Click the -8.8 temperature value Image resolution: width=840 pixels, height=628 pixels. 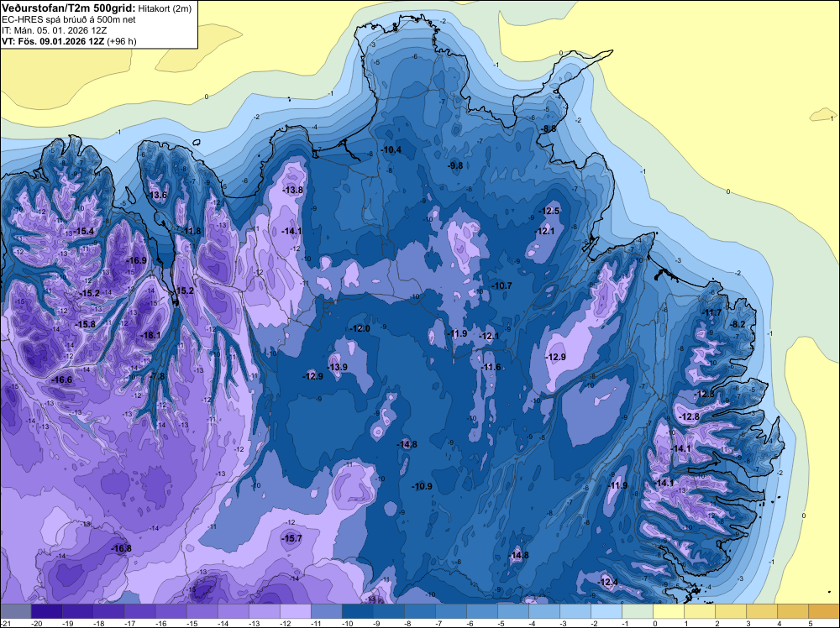coord(549,129)
